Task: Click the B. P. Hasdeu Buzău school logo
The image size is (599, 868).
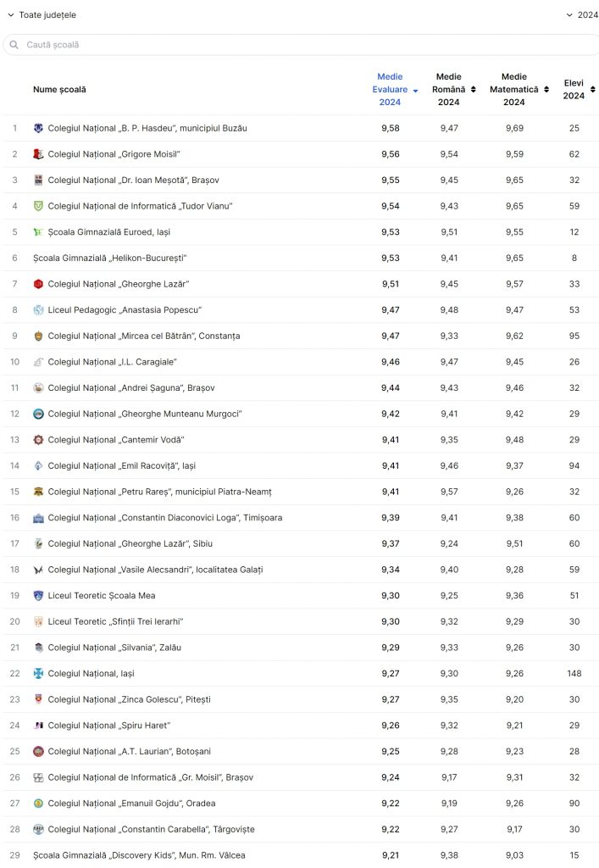Action: 38,129
